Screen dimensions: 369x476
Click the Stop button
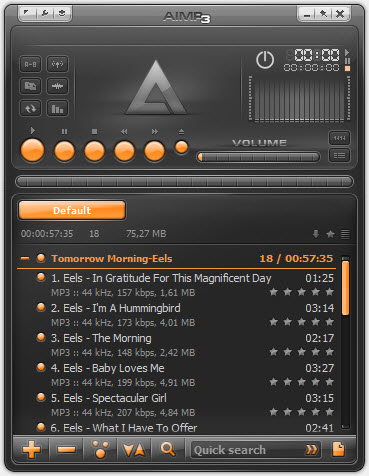point(94,151)
